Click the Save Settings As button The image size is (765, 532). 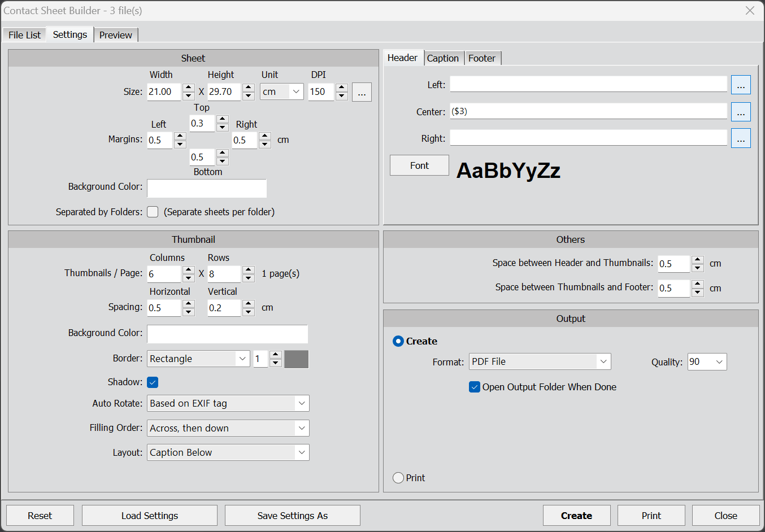tap(292, 516)
